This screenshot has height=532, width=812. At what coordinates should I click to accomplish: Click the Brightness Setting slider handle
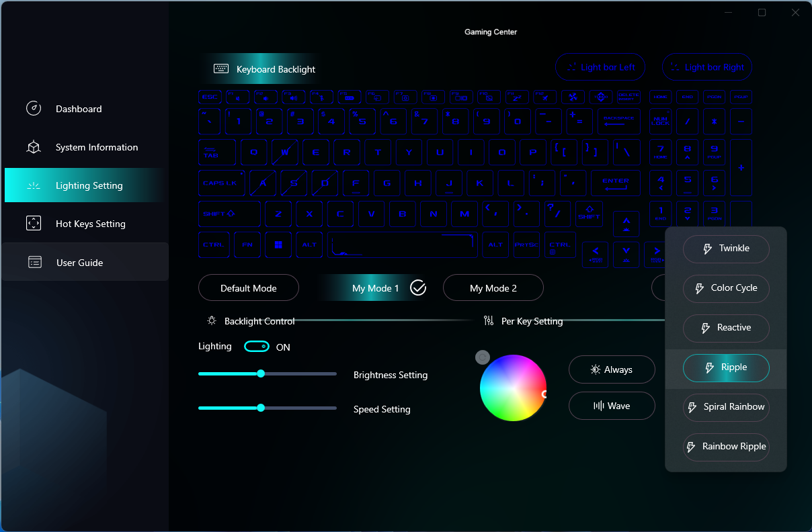(x=261, y=373)
